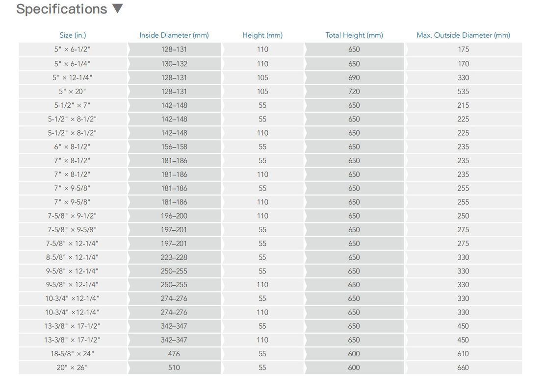Select the 510 inside diameter cell
This screenshot has width=543, height=392.
[174, 368]
